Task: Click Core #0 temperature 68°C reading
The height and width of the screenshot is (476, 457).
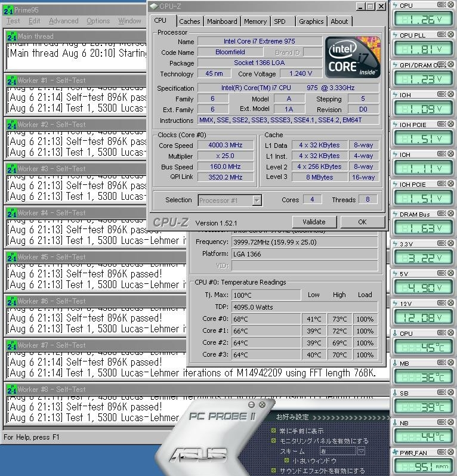Action: point(266,319)
